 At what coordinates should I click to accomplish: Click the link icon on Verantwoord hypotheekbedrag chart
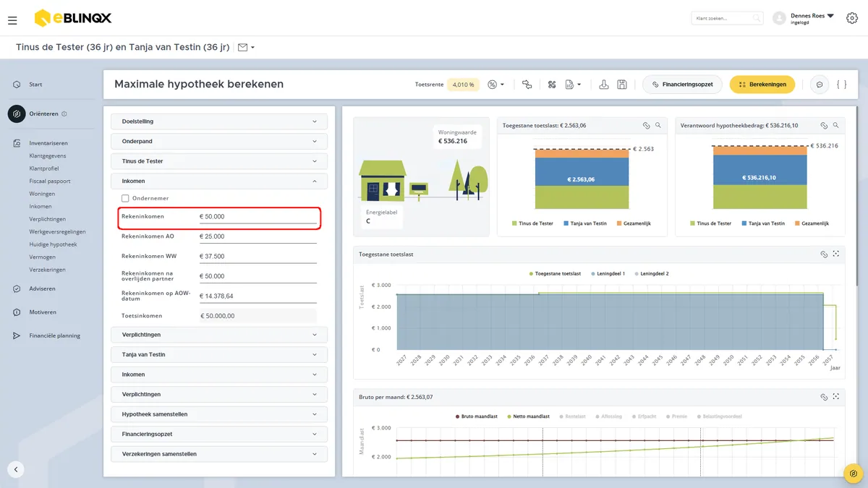[824, 125]
